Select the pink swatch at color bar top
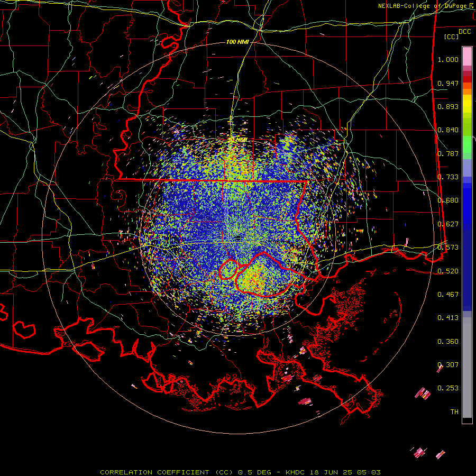476x476 pixels. (467, 56)
